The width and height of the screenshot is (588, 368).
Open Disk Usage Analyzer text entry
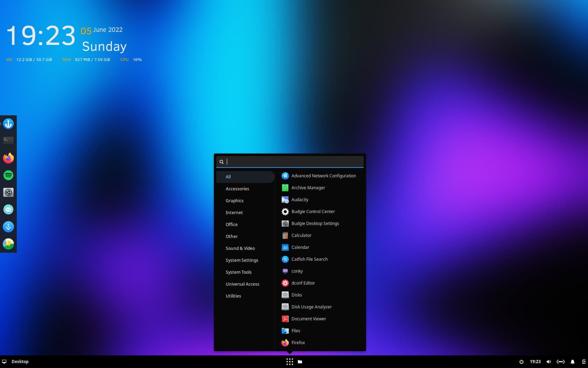[311, 307]
